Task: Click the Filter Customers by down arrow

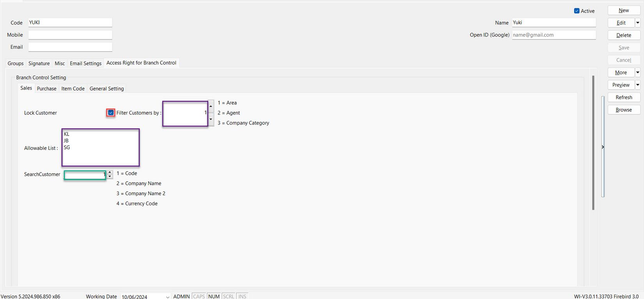Action: [x=211, y=119]
